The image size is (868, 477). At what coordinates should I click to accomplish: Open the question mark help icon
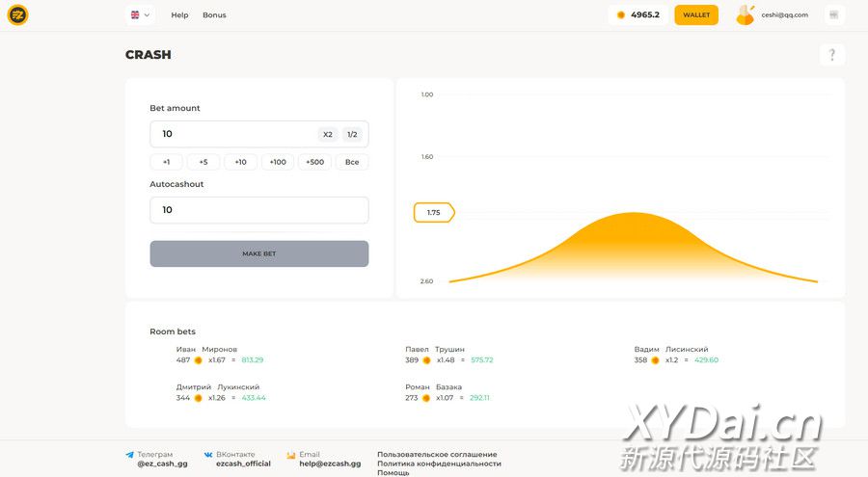click(x=831, y=55)
